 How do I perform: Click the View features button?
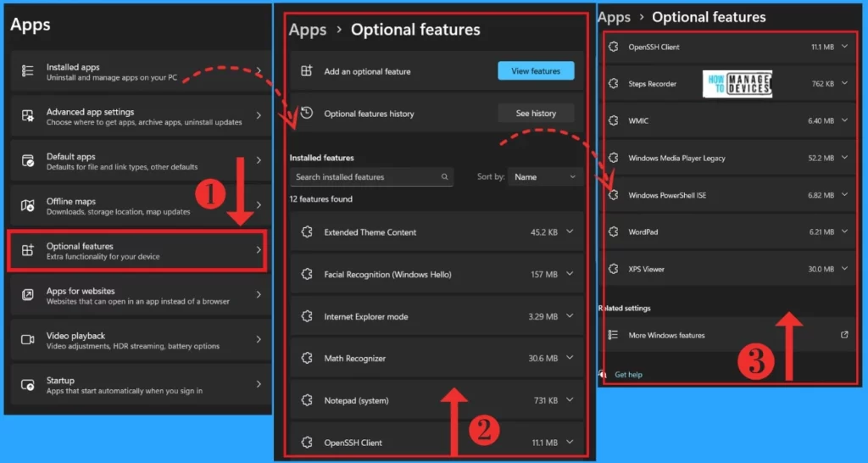pyautogui.click(x=536, y=71)
